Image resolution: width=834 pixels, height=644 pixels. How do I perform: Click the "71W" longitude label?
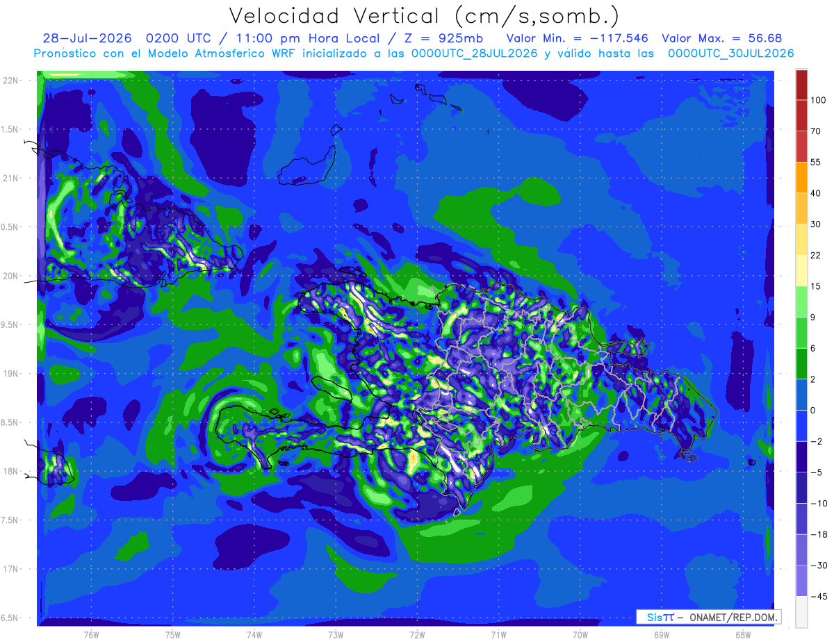(498, 634)
